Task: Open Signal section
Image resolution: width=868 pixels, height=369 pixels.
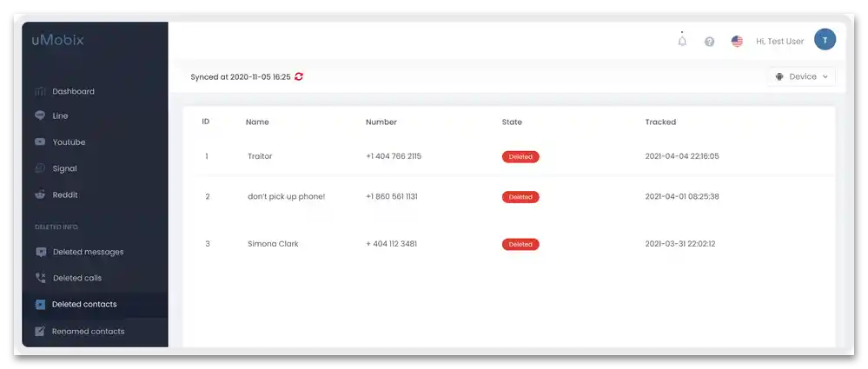Action: [x=65, y=168]
